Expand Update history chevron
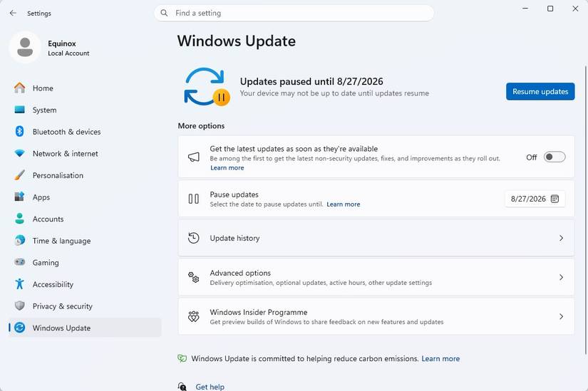The image size is (588, 391). pyautogui.click(x=561, y=238)
